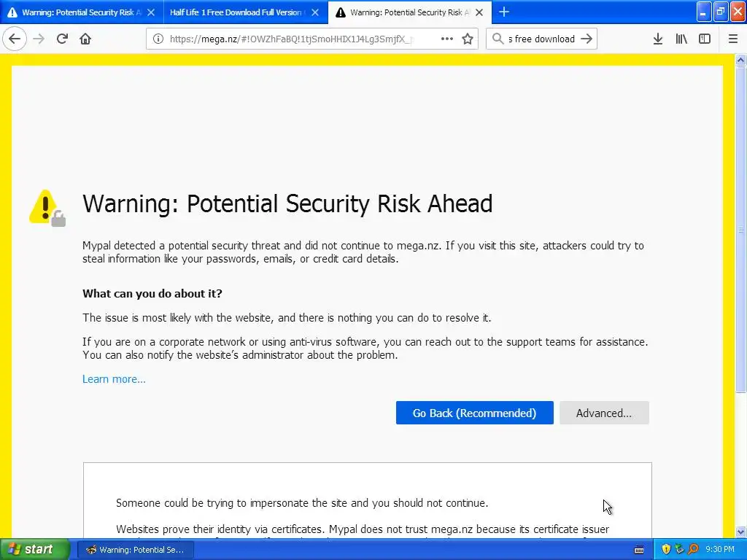Click 'Warning: Potential Security Risk Ahead' heading
The height and width of the screenshot is (560, 747).
pos(287,204)
